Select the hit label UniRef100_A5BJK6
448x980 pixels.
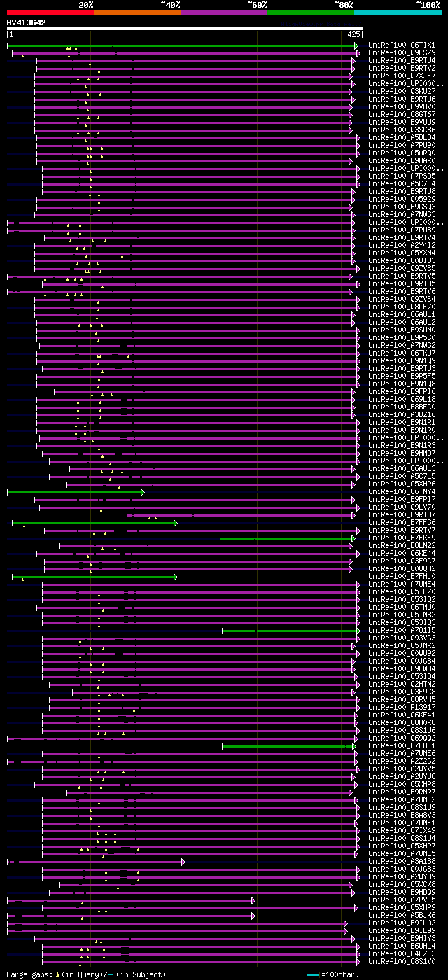pyautogui.click(x=401, y=915)
